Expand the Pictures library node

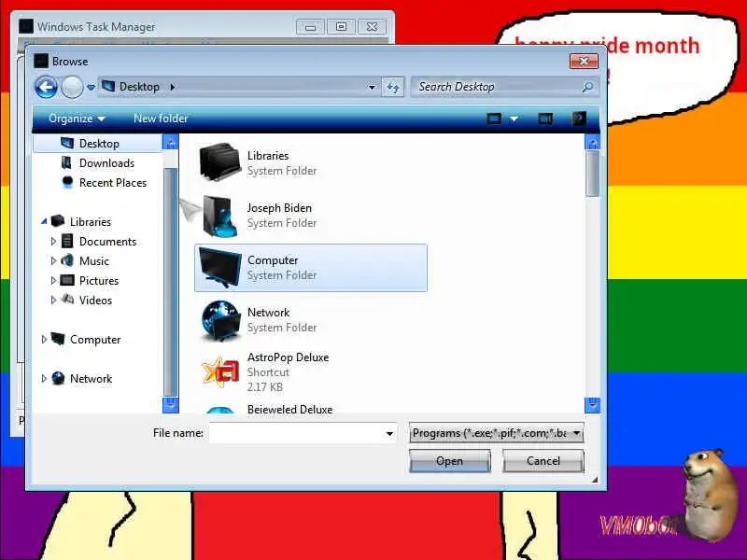click(x=53, y=281)
